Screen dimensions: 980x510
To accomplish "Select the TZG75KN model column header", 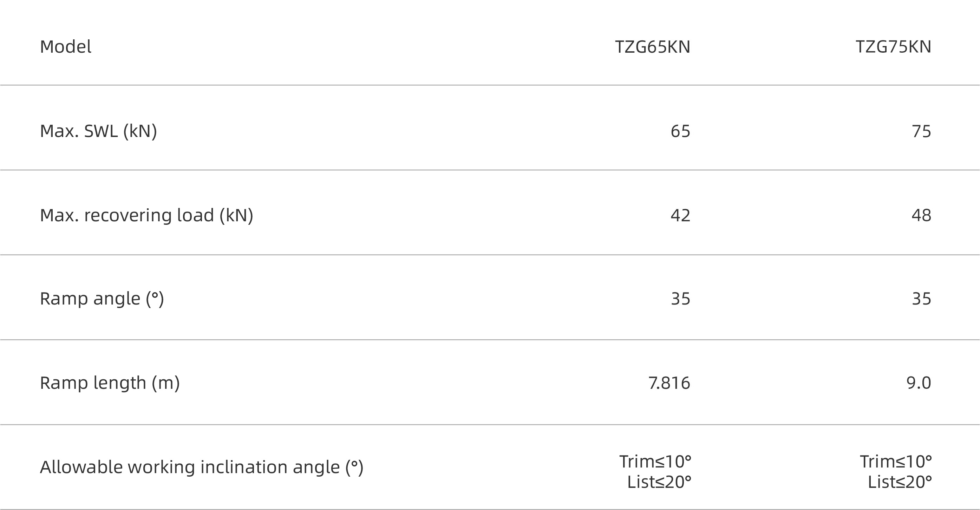I will 893,47.
